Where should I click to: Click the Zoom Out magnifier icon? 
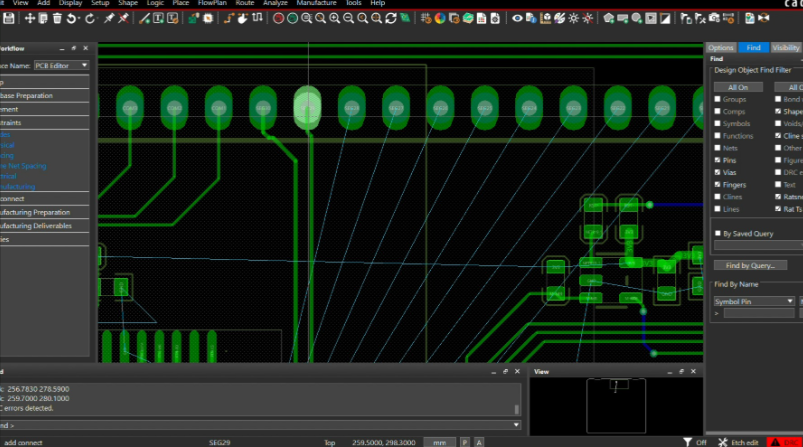click(348, 18)
